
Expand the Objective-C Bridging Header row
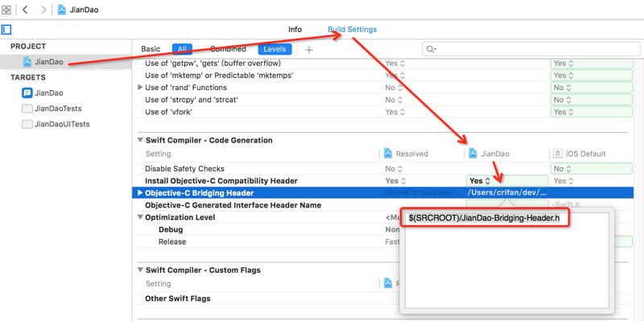pyautogui.click(x=140, y=193)
